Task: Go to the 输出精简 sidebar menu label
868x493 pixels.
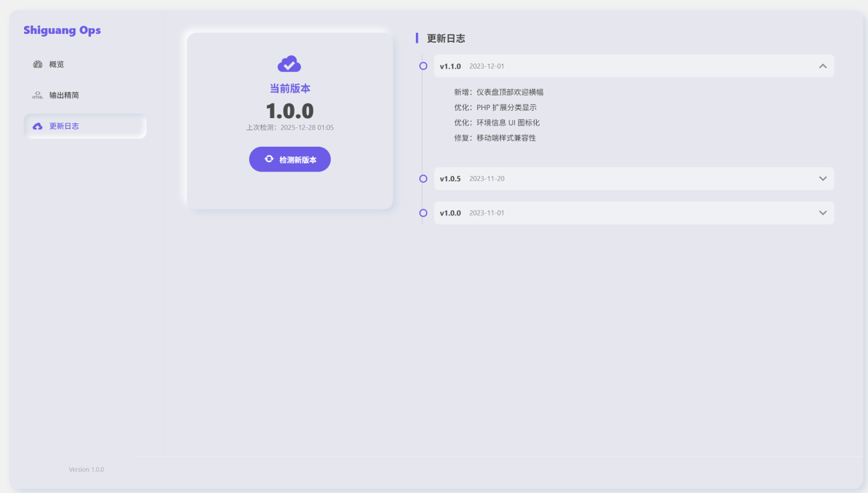Action: coord(64,95)
